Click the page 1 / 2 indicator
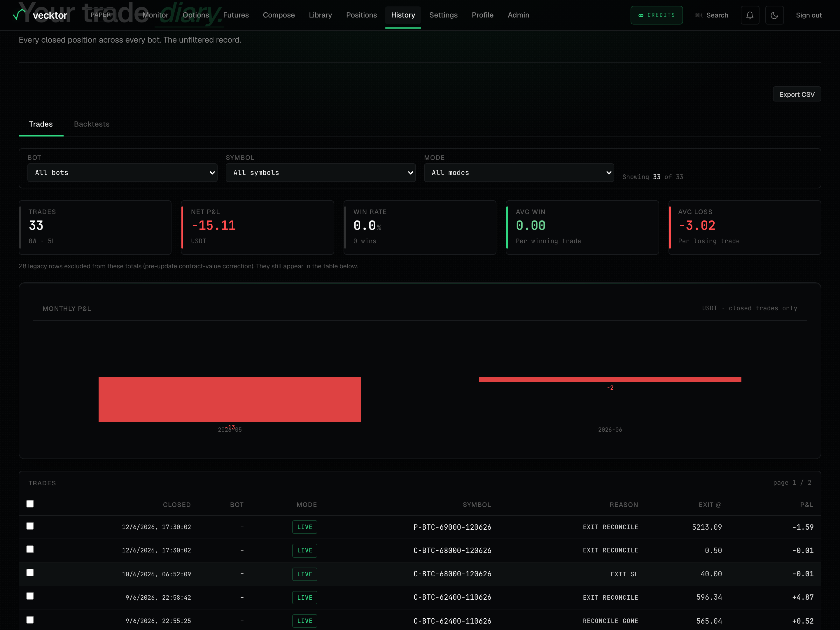Image resolution: width=840 pixels, height=630 pixels. click(792, 483)
